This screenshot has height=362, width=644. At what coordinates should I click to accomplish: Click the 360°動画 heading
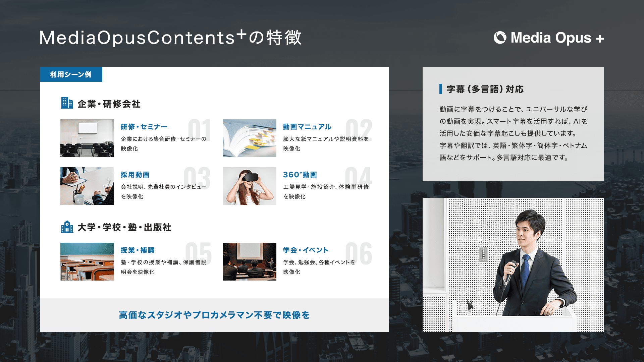(x=300, y=175)
